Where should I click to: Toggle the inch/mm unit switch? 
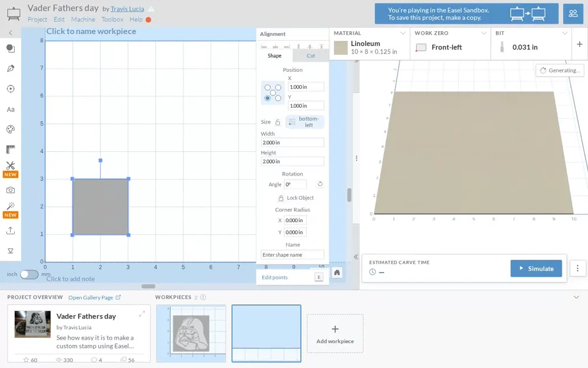29,274
